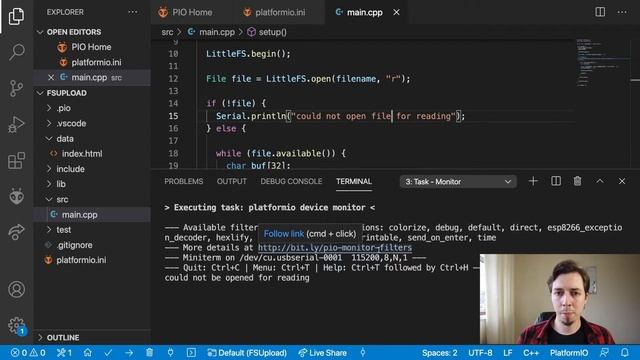Open the Explorer view in activity bar
The height and width of the screenshot is (360, 640).
16,16
